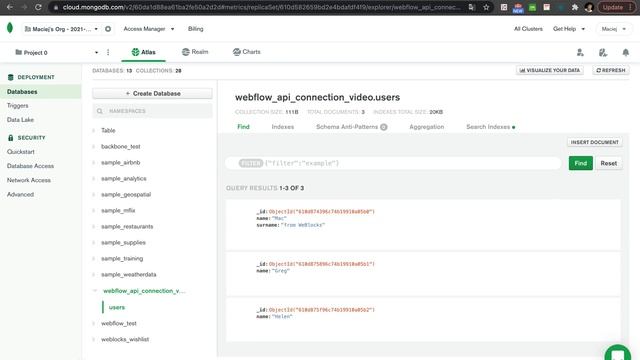Click Visualize Your Data button

pos(549,70)
